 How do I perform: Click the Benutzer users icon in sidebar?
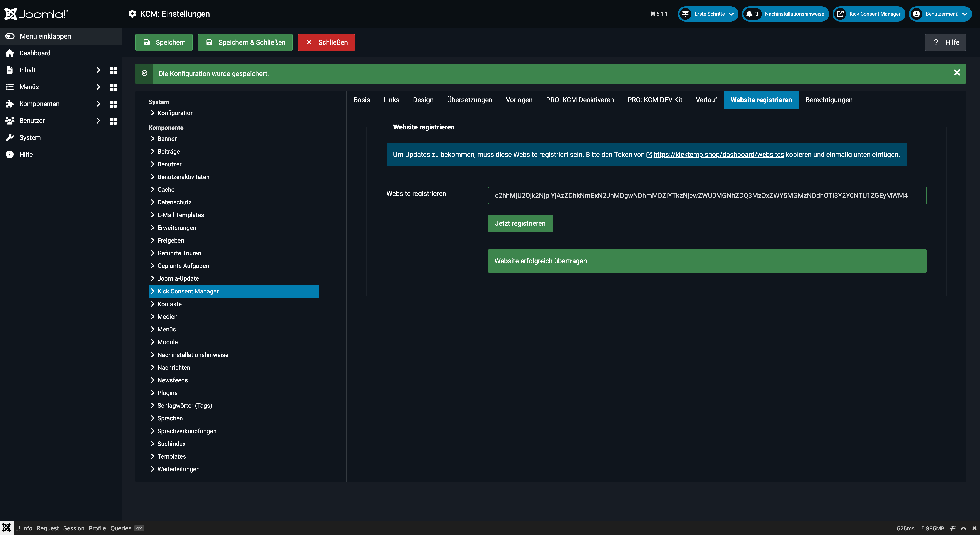(10, 121)
